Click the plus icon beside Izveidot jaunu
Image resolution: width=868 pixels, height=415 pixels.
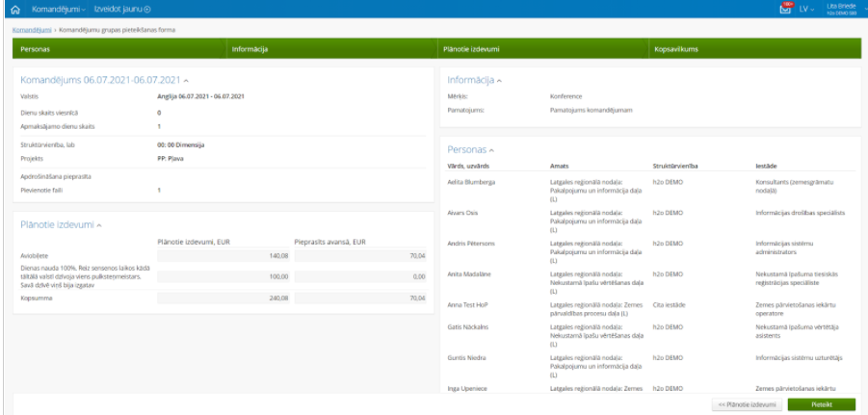[x=147, y=9]
